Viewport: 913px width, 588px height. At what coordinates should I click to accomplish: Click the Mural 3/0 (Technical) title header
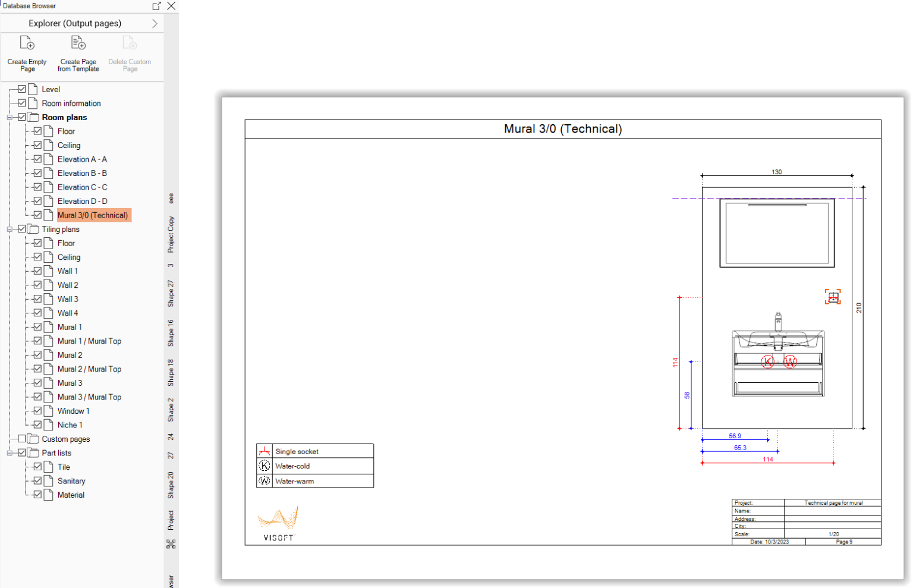562,129
